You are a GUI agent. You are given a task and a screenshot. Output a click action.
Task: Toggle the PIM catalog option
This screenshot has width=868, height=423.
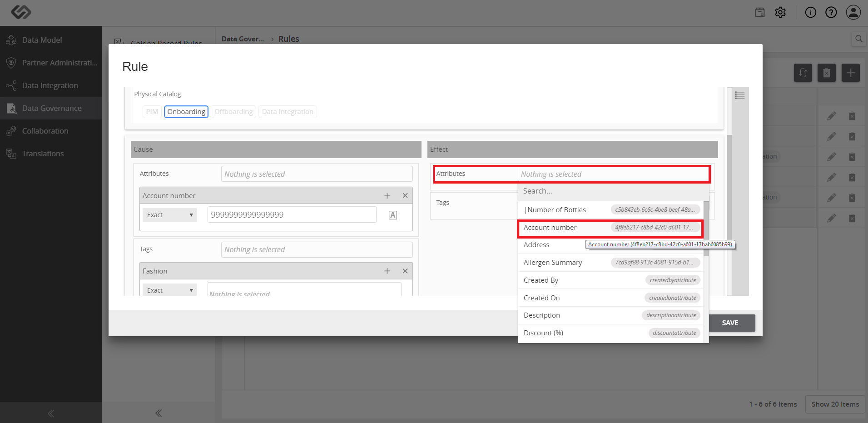pos(152,112)
